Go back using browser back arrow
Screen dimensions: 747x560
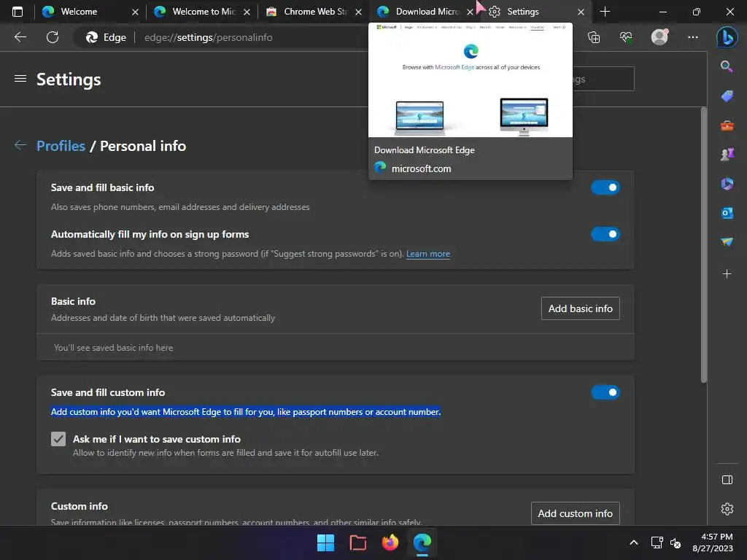20,37
